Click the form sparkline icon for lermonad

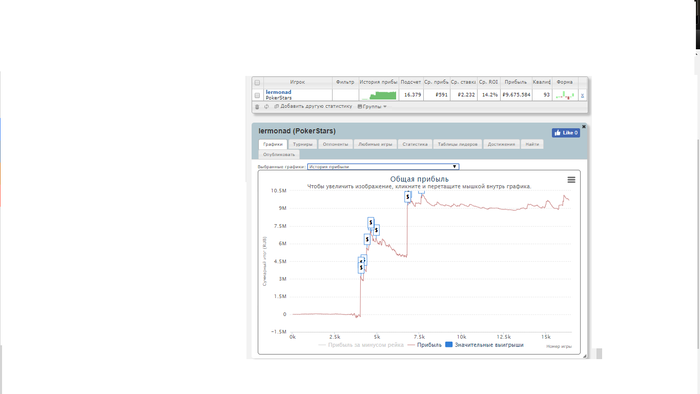(x=565, y=95)
